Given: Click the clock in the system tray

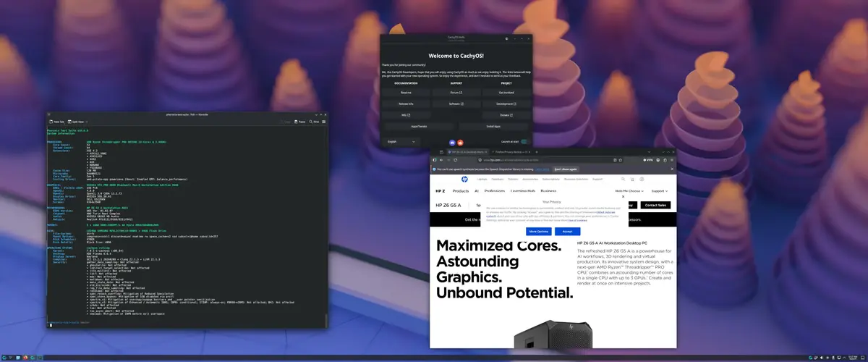Looking at the screenshot, I should (854, 358).
